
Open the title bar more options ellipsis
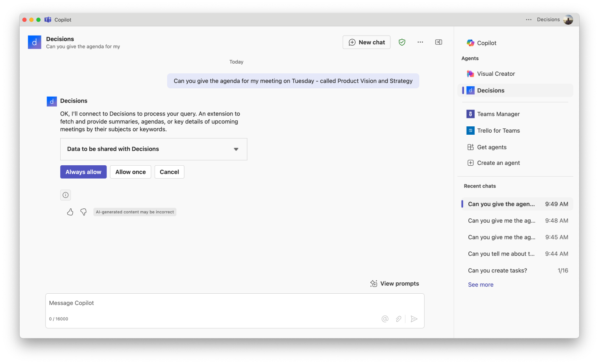click(x=529, y=20)
